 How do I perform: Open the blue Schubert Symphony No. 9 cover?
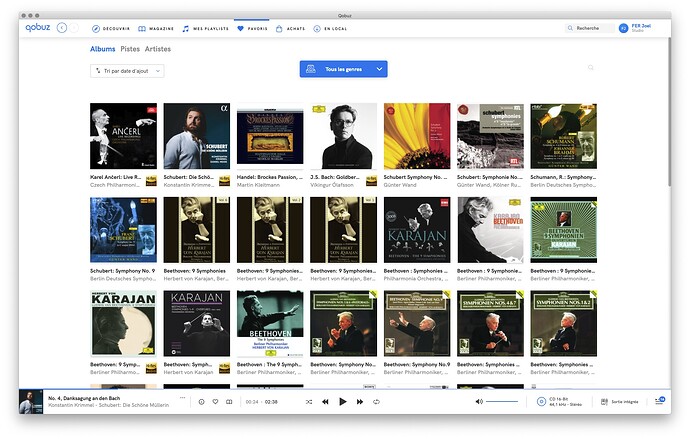[x=123, y=230]
